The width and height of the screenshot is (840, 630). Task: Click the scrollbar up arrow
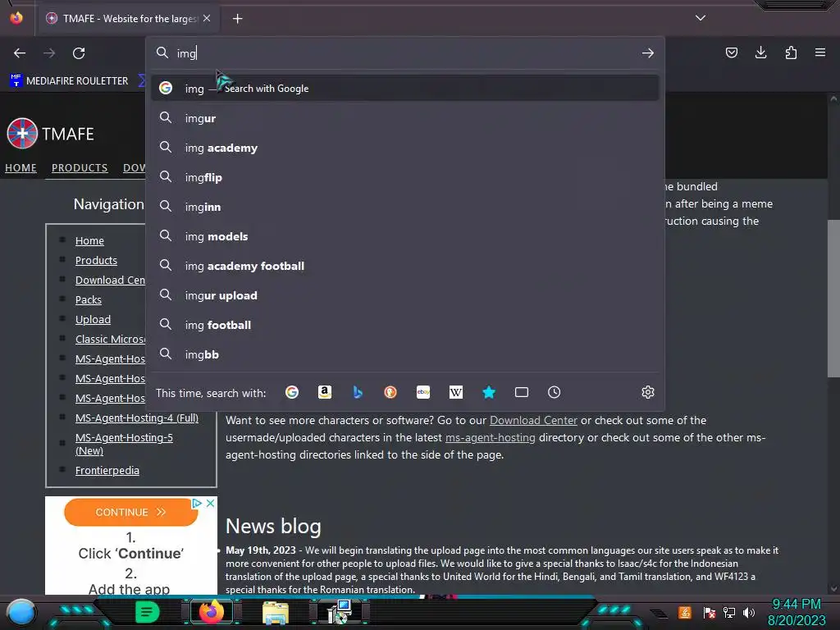tap(833, 98)
